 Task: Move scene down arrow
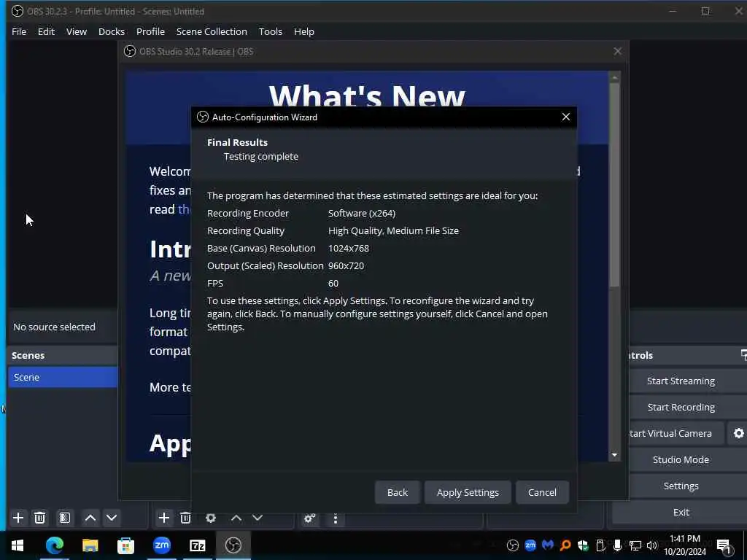click(112, 518)
